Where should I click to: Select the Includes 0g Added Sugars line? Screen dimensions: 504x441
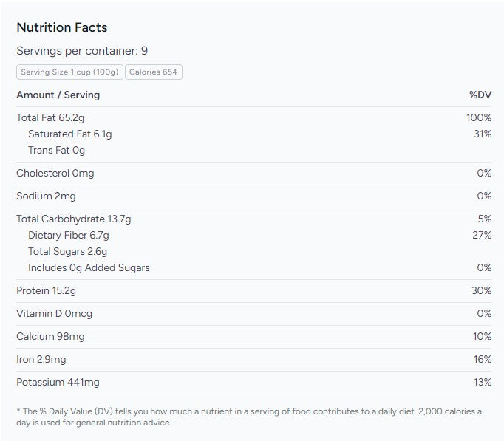tap(89, 267)
